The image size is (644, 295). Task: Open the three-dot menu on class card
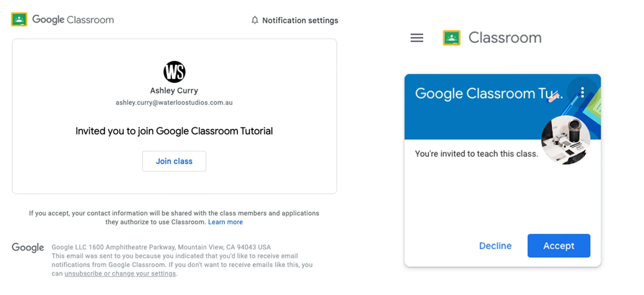[x=583, y=92]
